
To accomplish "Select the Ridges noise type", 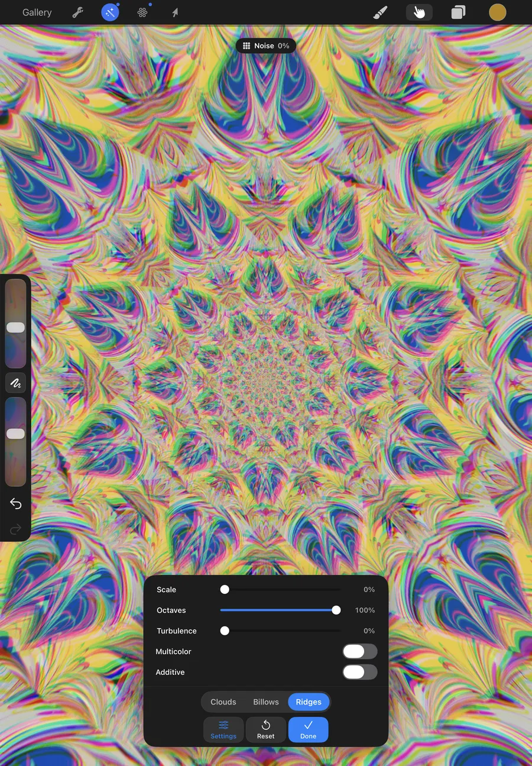I will pos(309,702).
